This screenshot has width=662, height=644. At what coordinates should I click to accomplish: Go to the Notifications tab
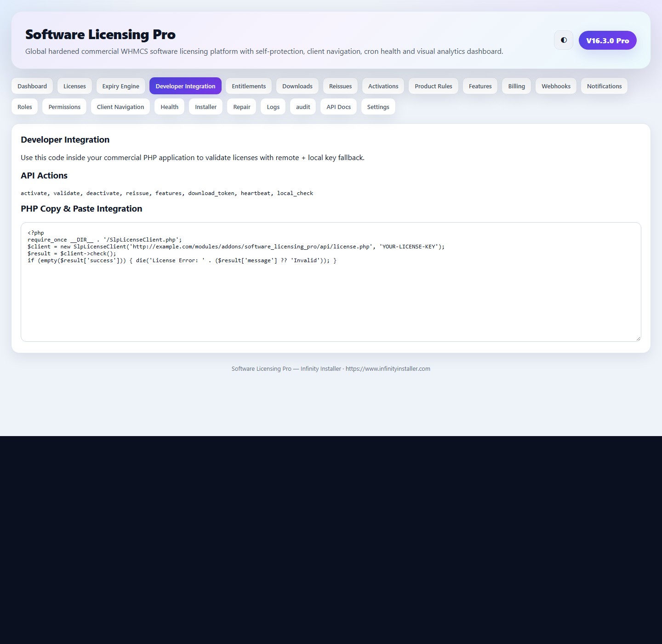tap(605, 86)
